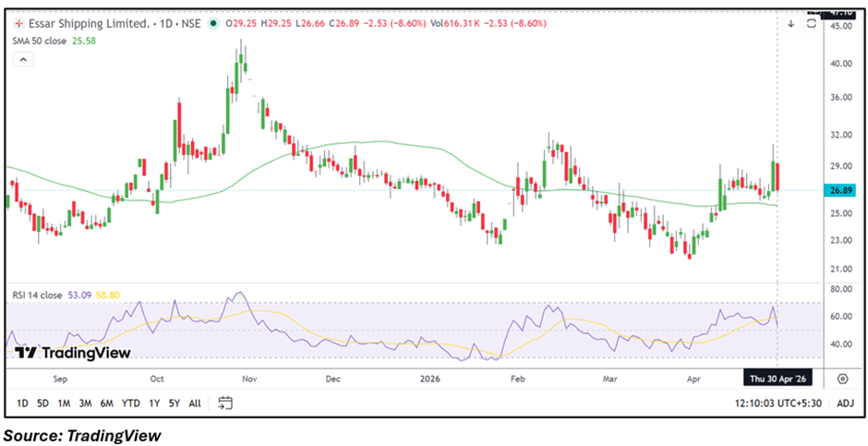Click the down-arrow icon at chart top right
The height and width of the screenshot is (446, 868).
pyautogui.click(x=791, y=23)
